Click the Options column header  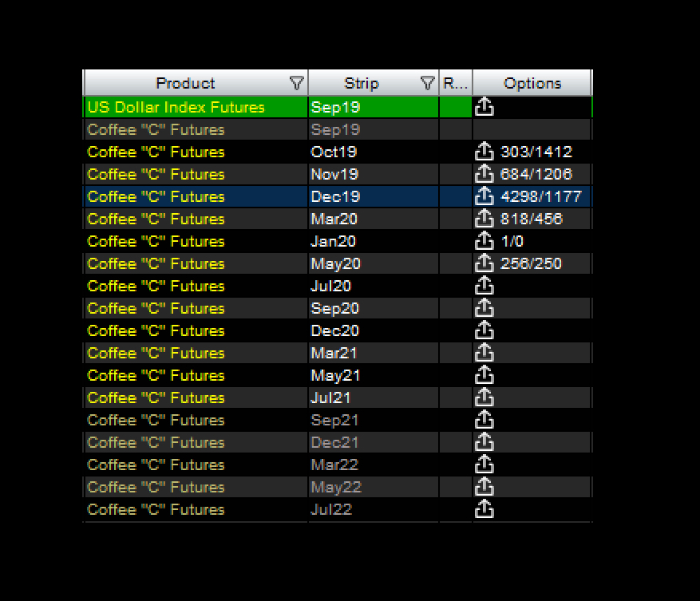tap(532, 83)
